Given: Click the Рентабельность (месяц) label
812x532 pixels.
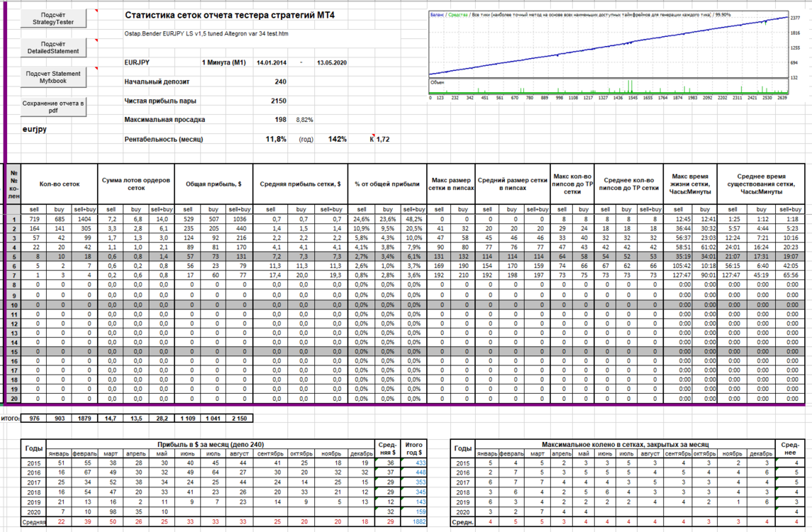Looking at the screenshot, I should click(x=164, y=139).
